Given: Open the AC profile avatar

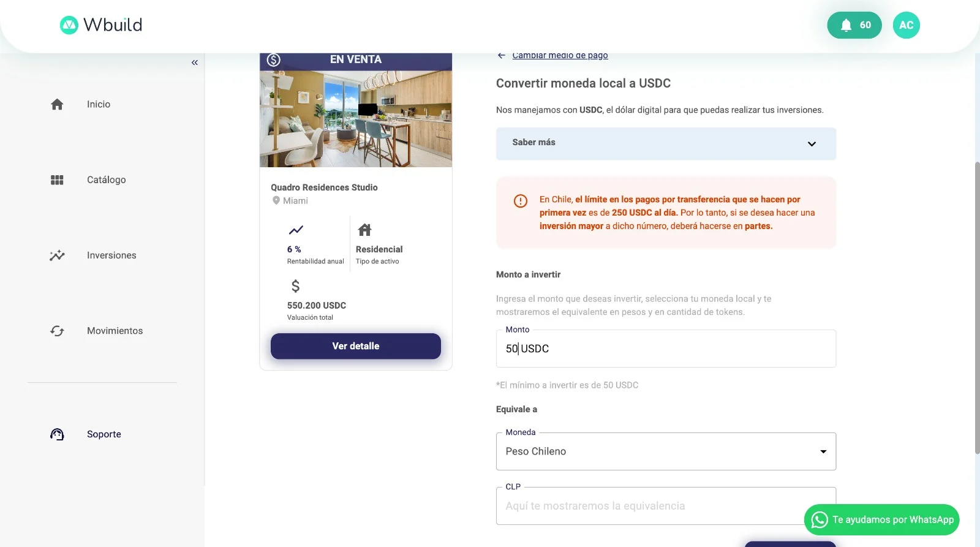Looking at the screenshot, I should coord(906,25).
